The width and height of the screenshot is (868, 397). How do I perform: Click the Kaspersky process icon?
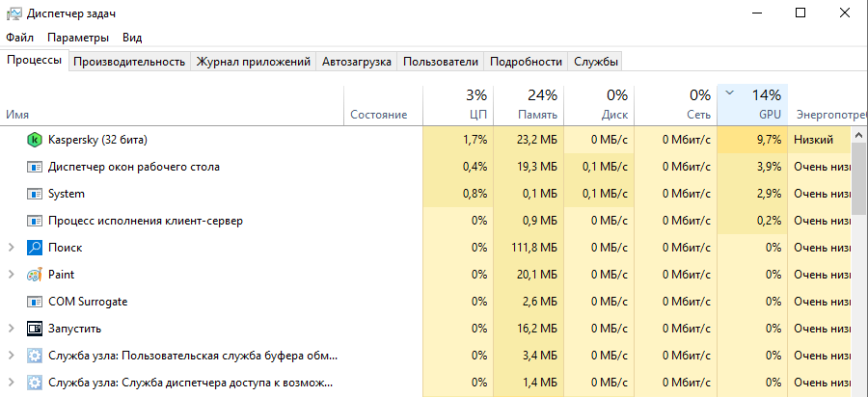35,140
